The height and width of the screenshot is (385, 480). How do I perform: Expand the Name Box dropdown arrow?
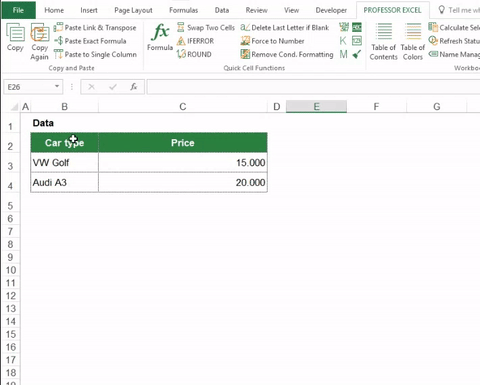pyautogui.click(x=57, y=87)
